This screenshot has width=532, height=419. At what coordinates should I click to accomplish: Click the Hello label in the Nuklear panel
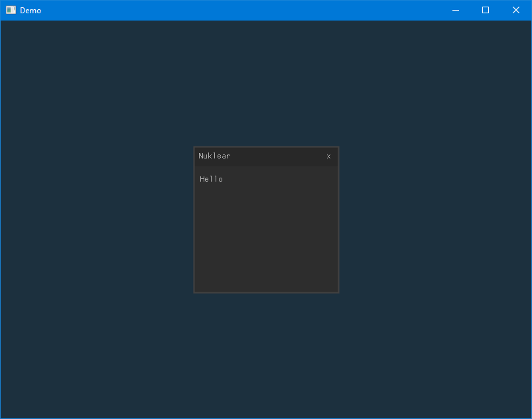211,179
